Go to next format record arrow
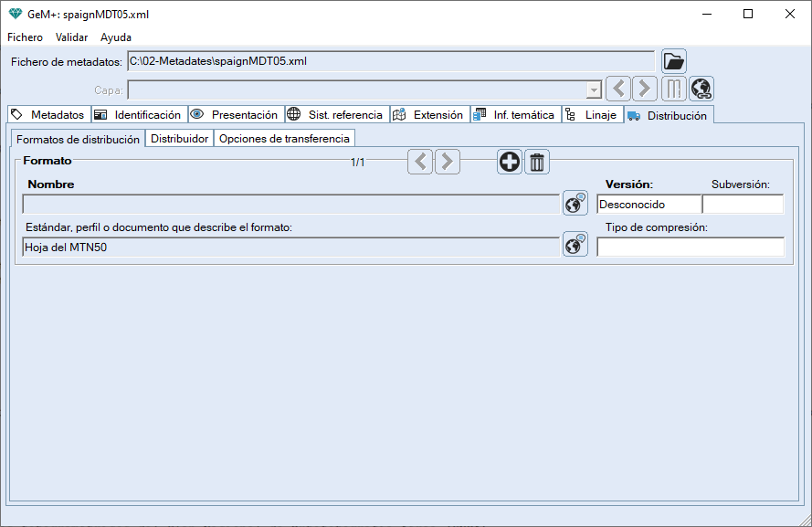Image resolution: width=812 pixels, height=527 pixels. 448,163
